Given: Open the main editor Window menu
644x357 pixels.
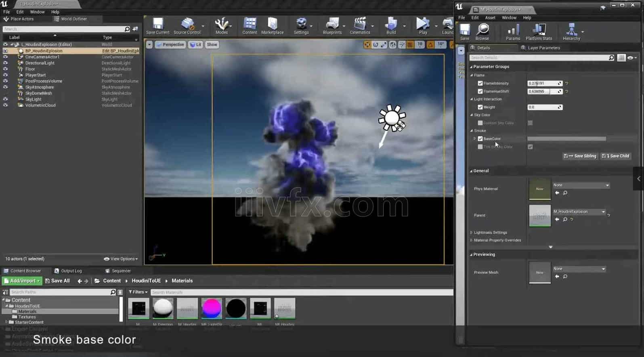Looking at the screenshot, I should [37, 12].
